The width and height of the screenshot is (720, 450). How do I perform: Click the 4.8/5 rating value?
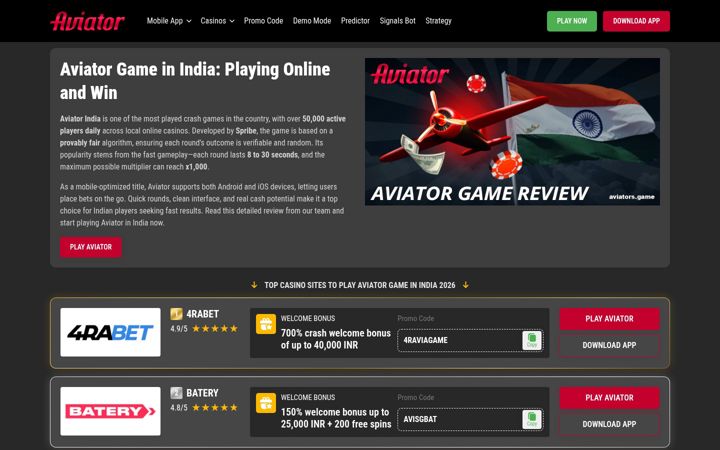(179, 408)
